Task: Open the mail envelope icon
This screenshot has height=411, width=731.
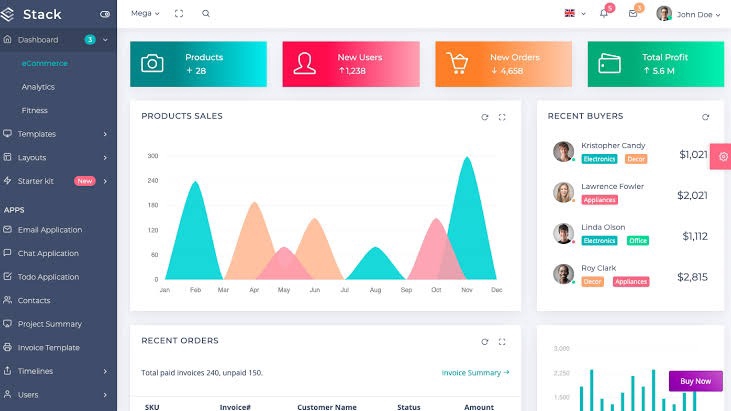Action: (x=633, y=14)
